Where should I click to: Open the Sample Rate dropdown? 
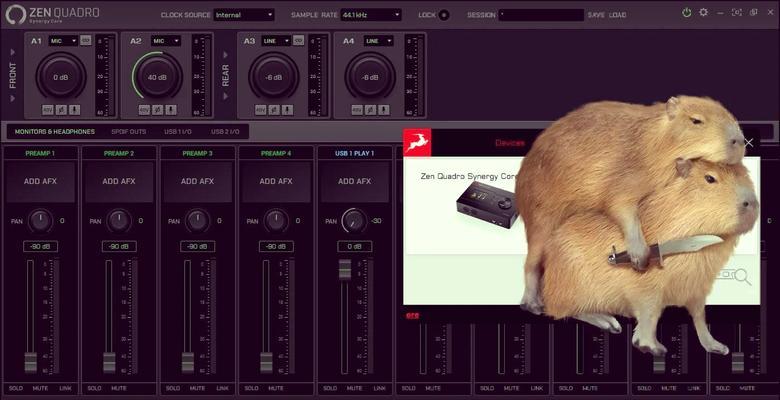[x=368, y=15]
